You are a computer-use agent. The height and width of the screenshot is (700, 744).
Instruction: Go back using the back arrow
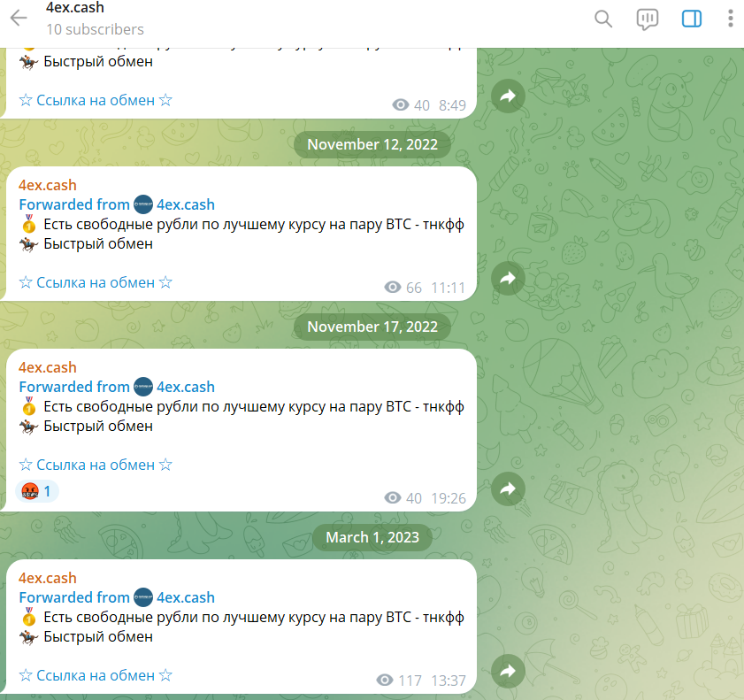[x=19, y=18]
